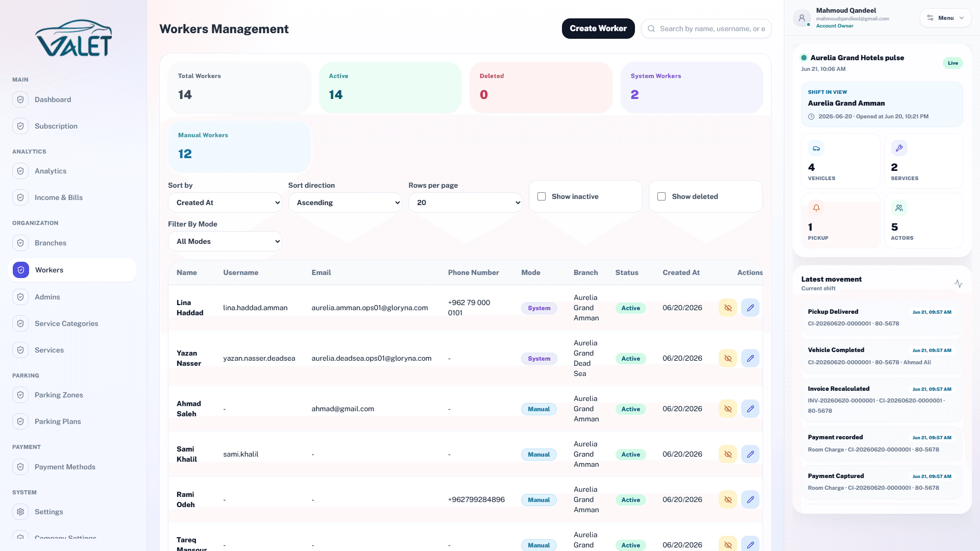Deactivate Ahmad Saleh with eye-off toggle
The width and height of the screenshot is (980, 551).
pyautogui.click(x=728, y=409)
